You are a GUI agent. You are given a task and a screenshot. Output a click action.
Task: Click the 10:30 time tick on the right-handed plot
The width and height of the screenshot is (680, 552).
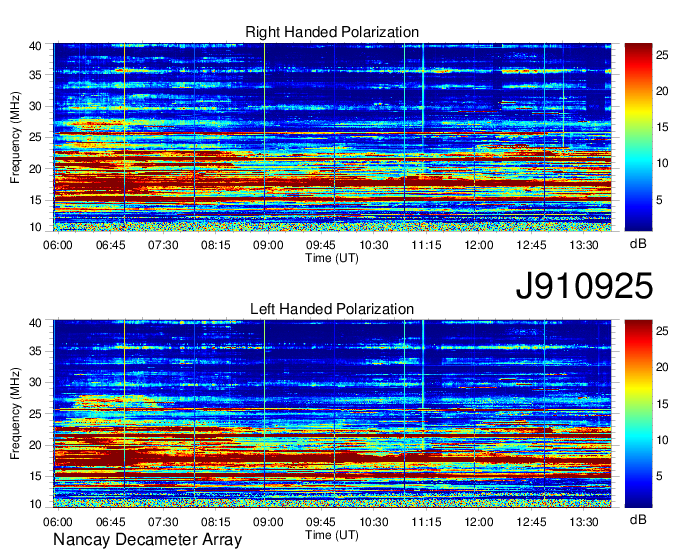[x=373, y=245]
